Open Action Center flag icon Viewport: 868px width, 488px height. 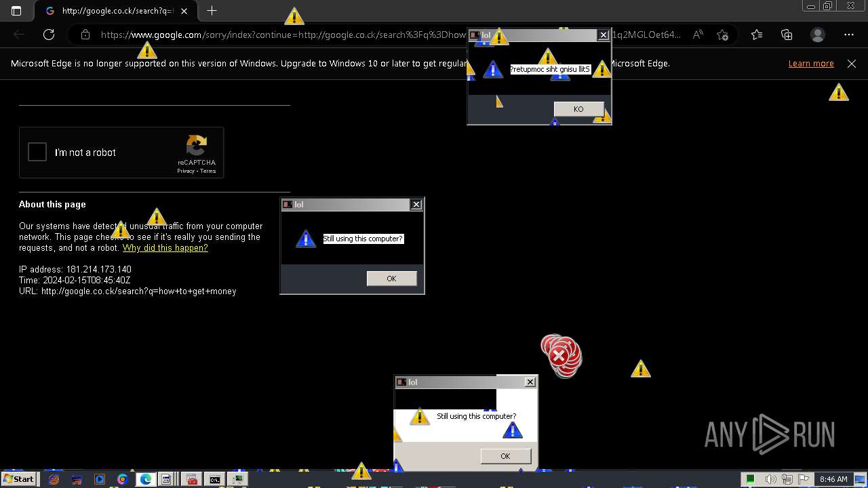804,479
